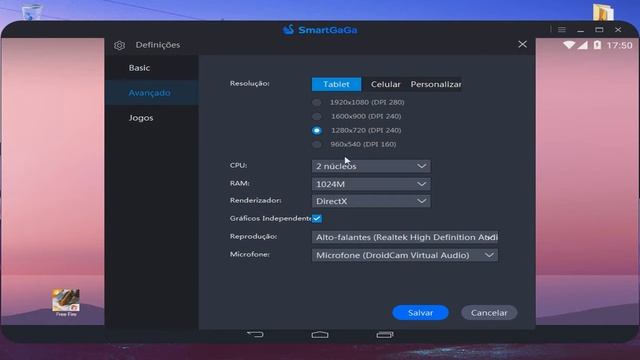Click the Definições title text
This screenshot has height=360, width=640.
158,45
